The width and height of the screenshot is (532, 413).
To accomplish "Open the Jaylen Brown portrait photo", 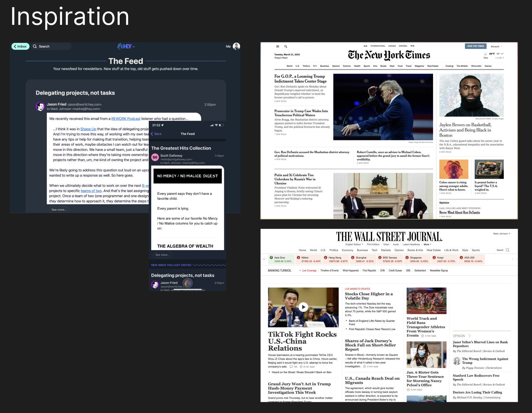I will [x=471, y=95].
